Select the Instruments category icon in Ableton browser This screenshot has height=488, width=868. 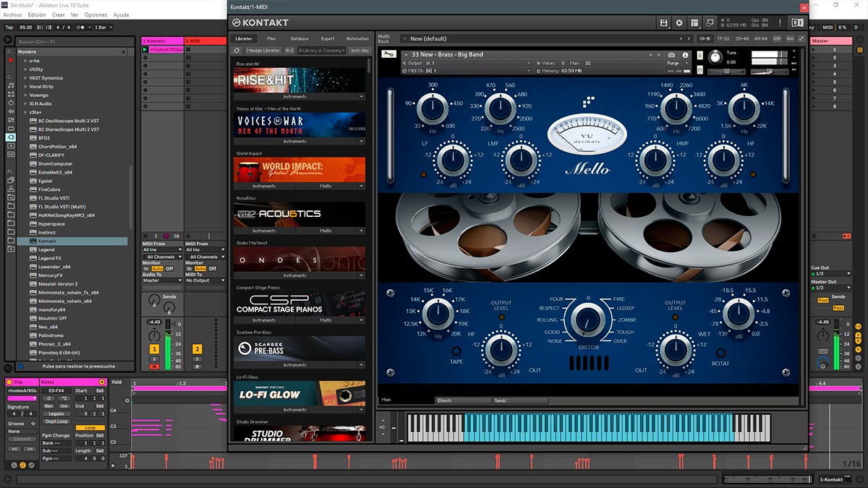pyautogui.click(x=10, y=103)
